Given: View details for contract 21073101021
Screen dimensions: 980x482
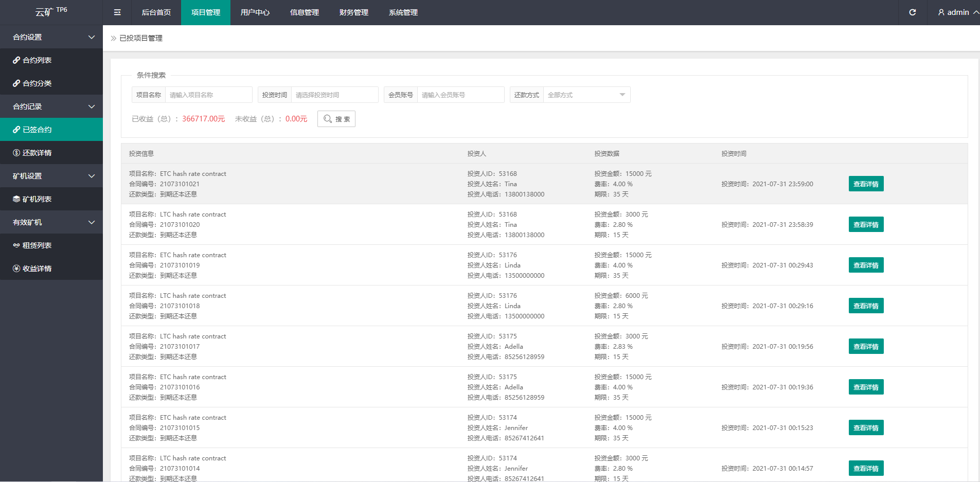Looking at the screenshot, I should coord(866,184).
